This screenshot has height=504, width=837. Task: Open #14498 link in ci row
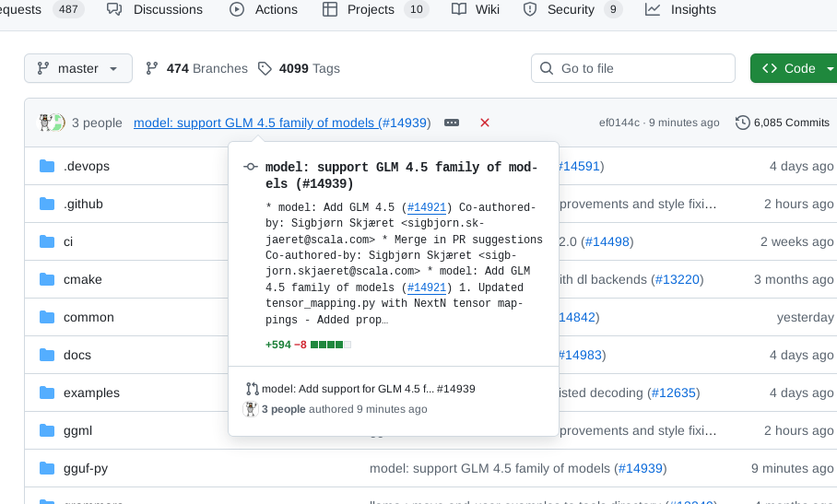pos(607,241)
